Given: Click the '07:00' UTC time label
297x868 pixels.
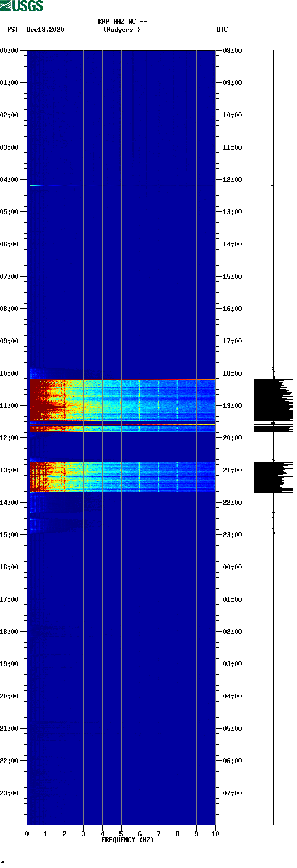Looking at the screenshot, I should (232, 793).
